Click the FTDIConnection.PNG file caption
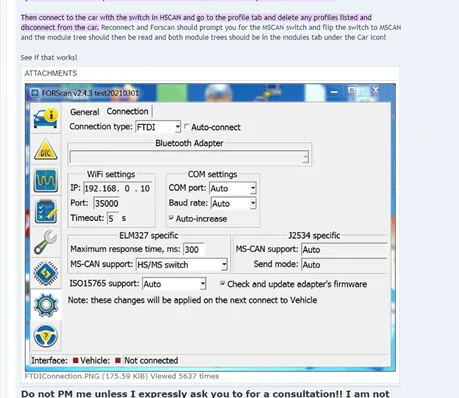 [x=122, y=376]
